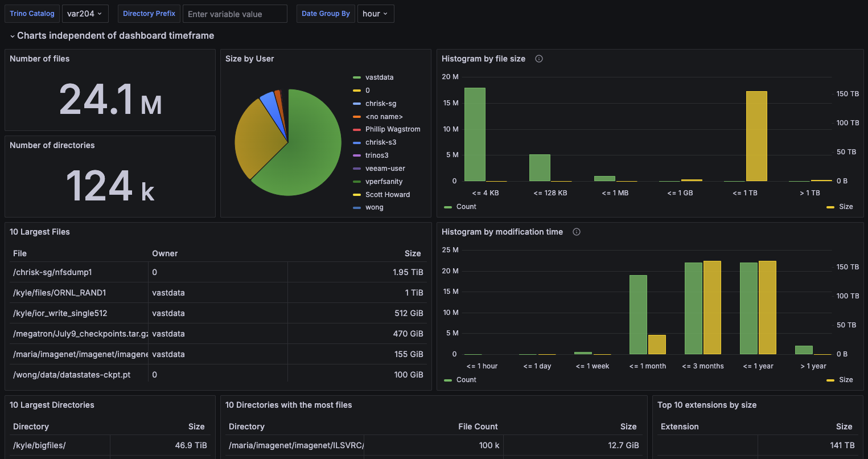Viewport: 868px width, 459px height.
Task: Toggle trinos3 series in pie legend
Action: pyautogui.click(x=377, y=155)
